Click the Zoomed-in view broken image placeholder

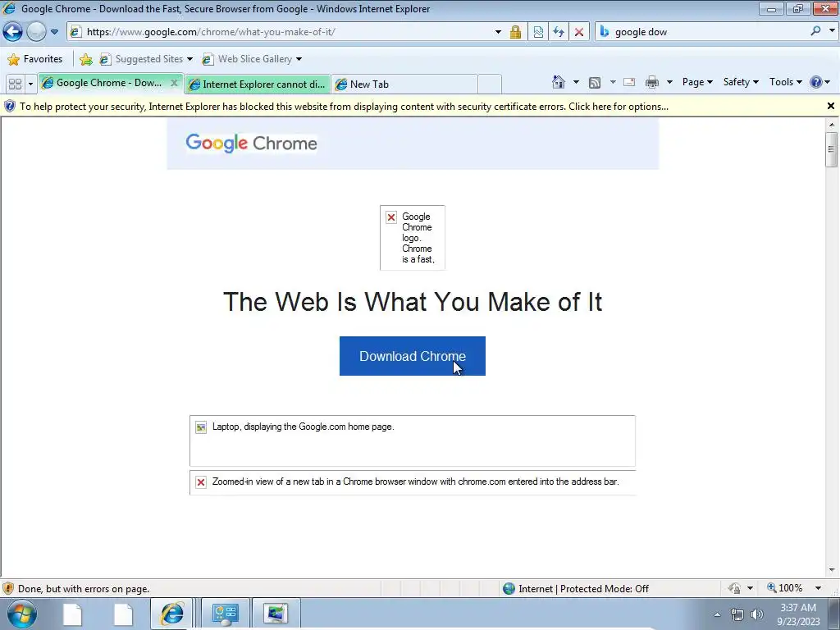point(413,482)
